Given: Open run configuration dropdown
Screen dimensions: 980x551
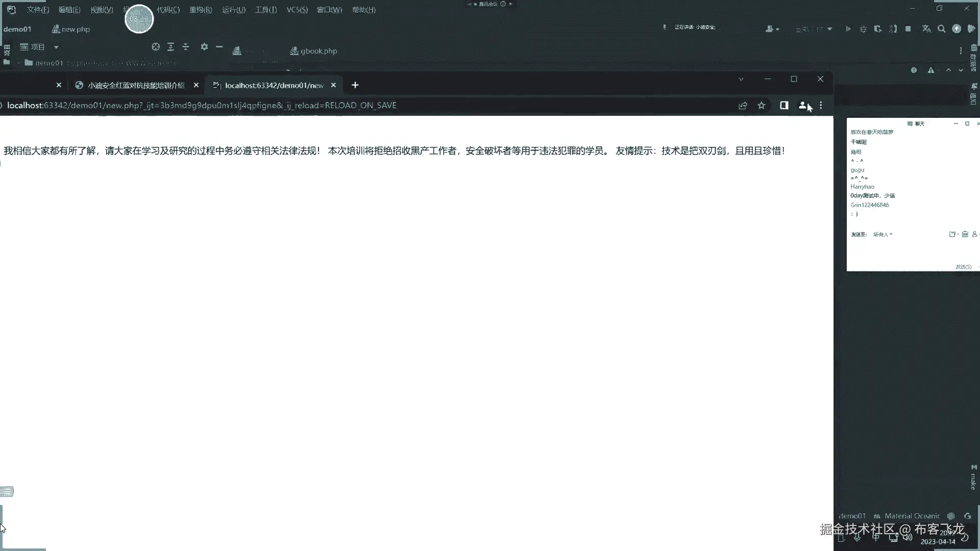Looking at the screenshot, I should point(814,29).
